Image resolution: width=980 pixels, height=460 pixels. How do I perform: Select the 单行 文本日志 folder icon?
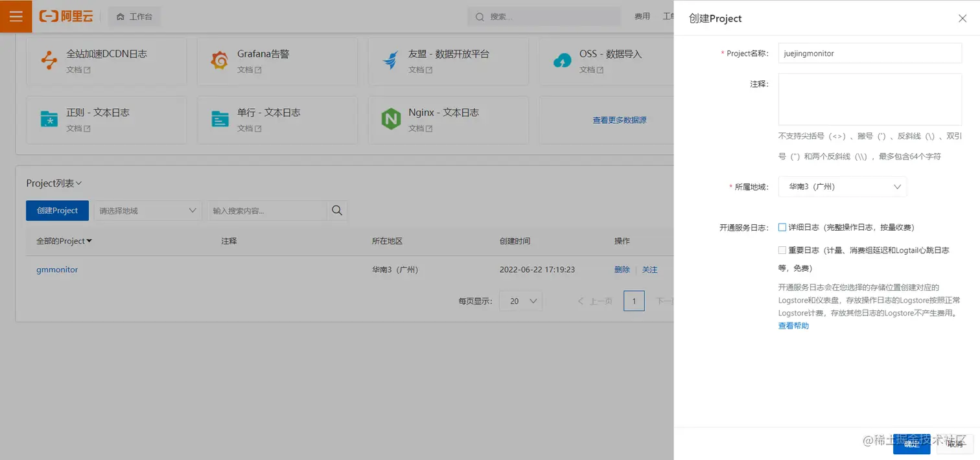(x=220, y=119)
